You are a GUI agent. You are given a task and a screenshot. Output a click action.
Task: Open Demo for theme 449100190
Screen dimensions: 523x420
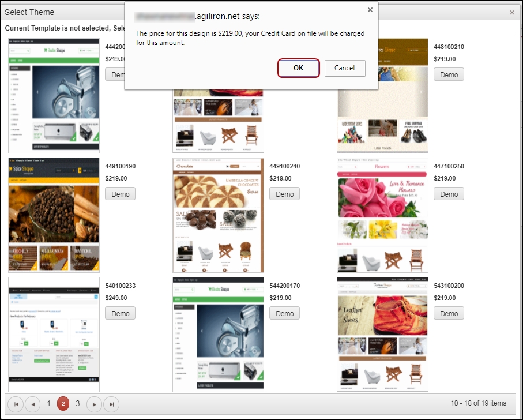[120, 194]
